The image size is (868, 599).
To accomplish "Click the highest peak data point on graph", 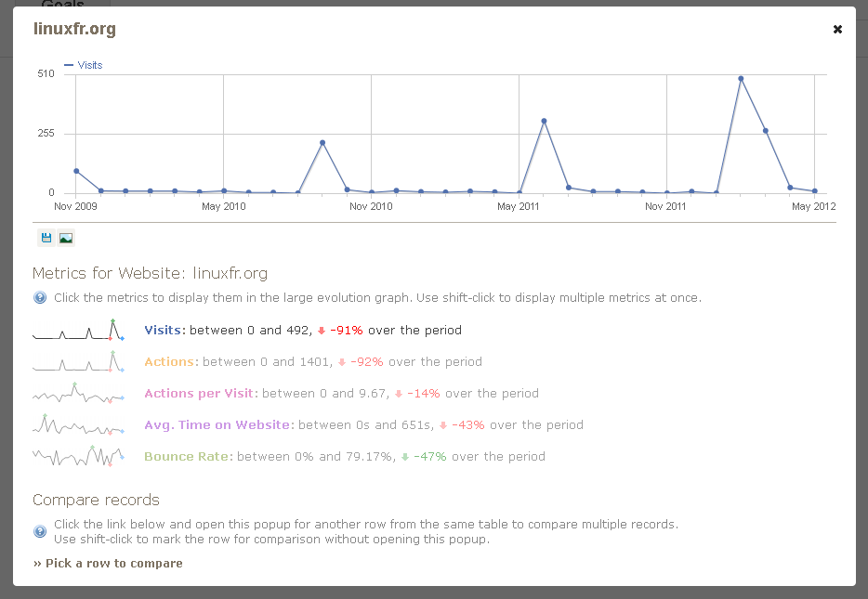I will (741, 79).
